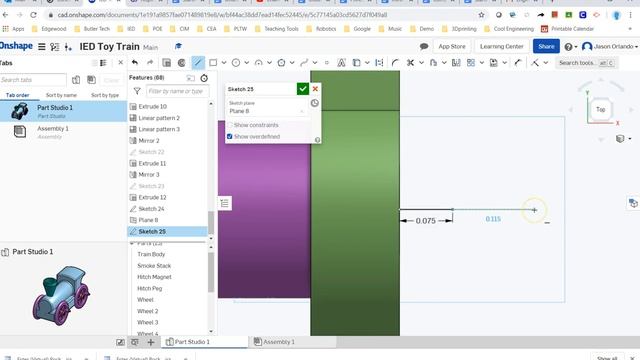Cancel Sketch 25 with red X
This screenshot has width=640, height=360.
(x=315, y=89)
